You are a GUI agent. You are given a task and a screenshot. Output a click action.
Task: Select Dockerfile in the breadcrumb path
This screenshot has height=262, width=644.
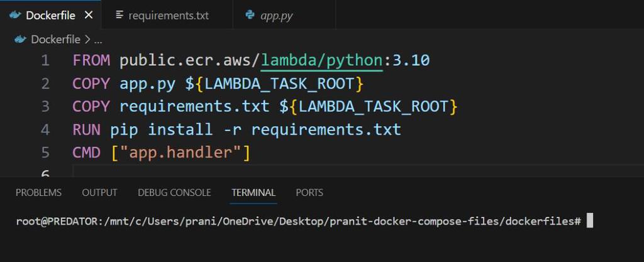[55, 40]
